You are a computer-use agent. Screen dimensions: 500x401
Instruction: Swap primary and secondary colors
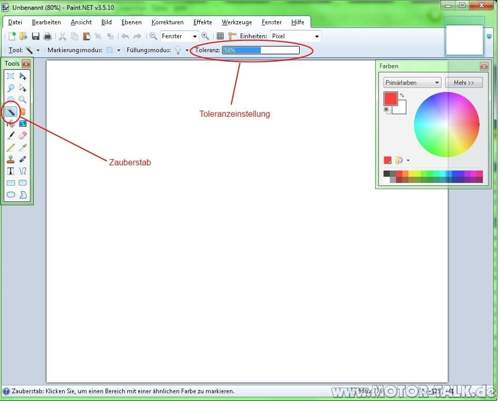point(402,96)
